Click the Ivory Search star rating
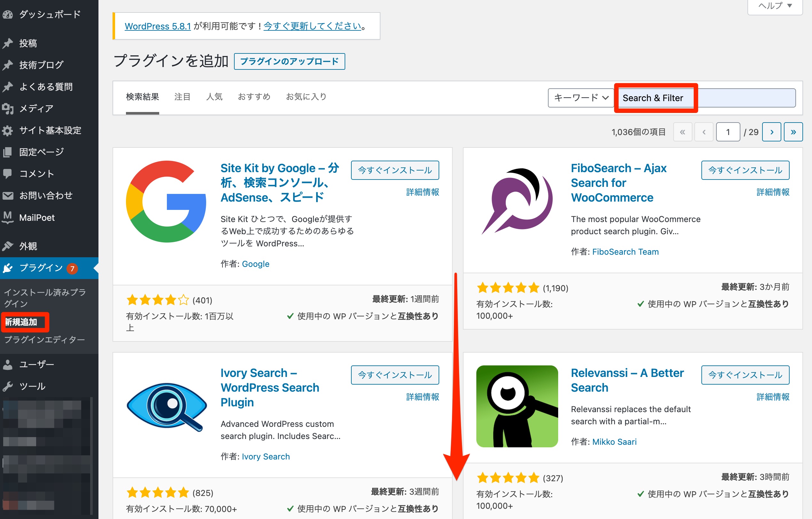 [x=158, y=493]
